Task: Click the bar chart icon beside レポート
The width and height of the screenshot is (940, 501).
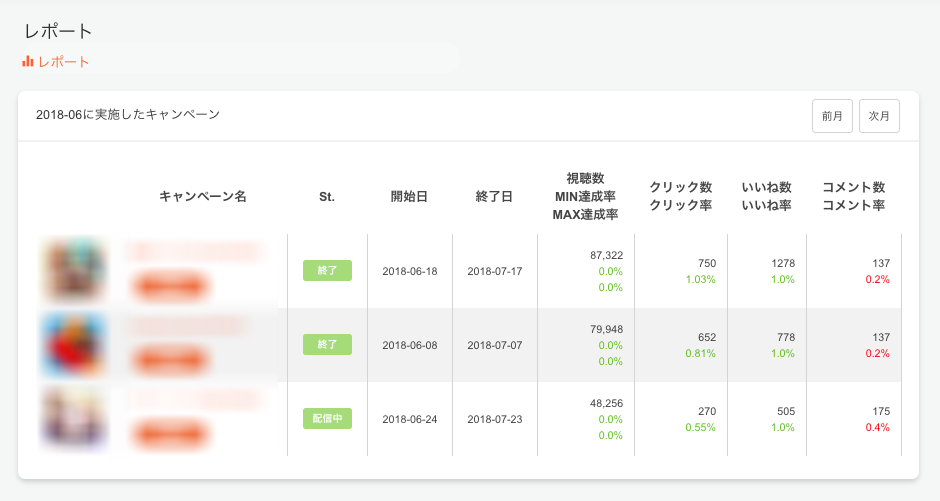Action: (28, 62)
